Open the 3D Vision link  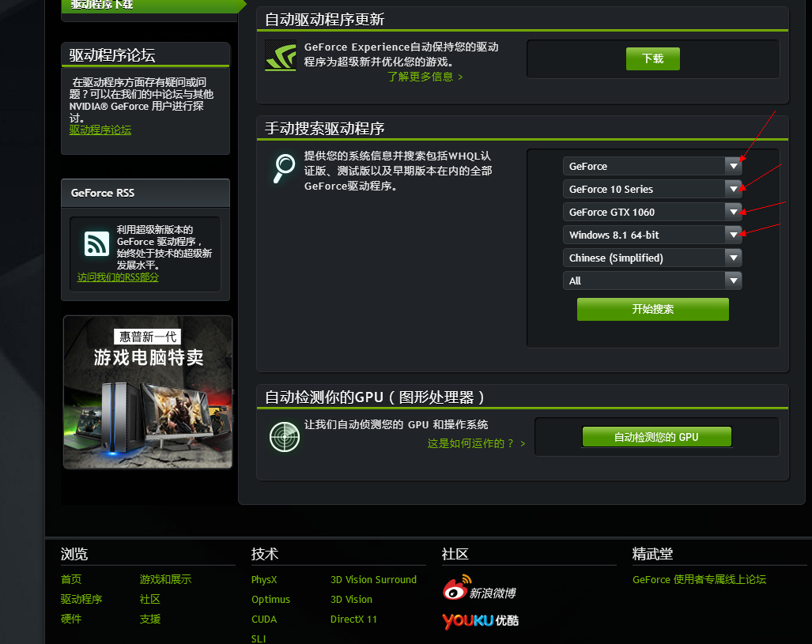pyautogui.click(x=351, y=600)
